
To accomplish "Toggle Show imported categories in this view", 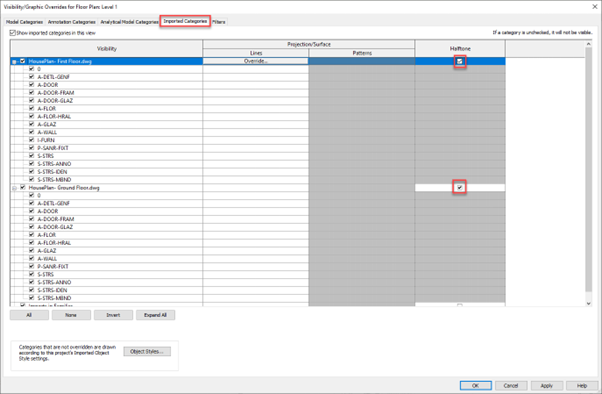I will 13,33.
